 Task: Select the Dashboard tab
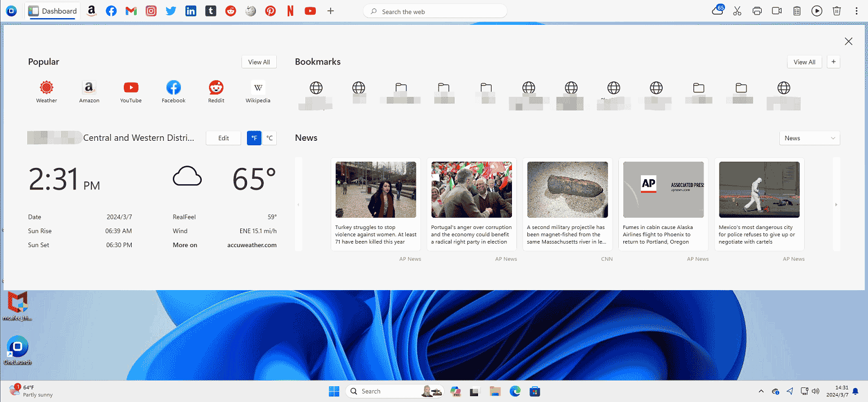coord(53,11)
